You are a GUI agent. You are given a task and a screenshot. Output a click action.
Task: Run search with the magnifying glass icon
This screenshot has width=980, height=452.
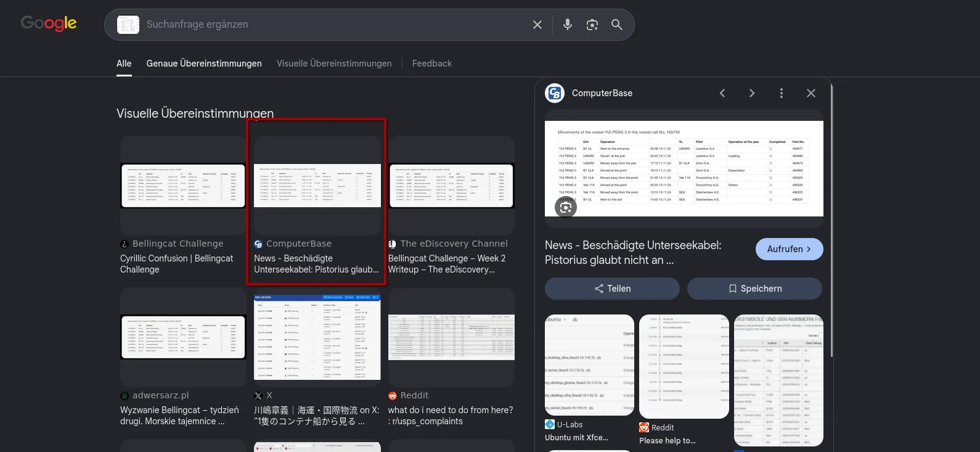coord(617,25)
